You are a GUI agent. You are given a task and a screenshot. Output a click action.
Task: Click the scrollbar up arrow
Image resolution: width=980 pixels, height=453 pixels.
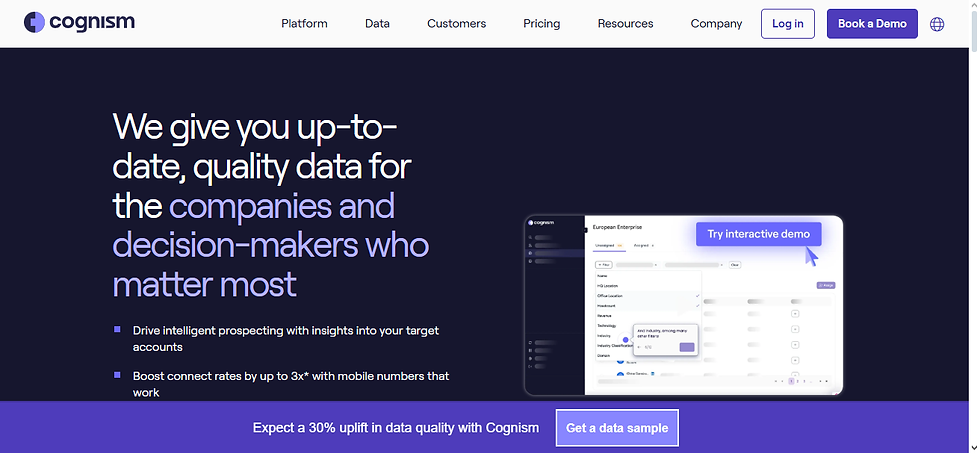click(972, 6)
